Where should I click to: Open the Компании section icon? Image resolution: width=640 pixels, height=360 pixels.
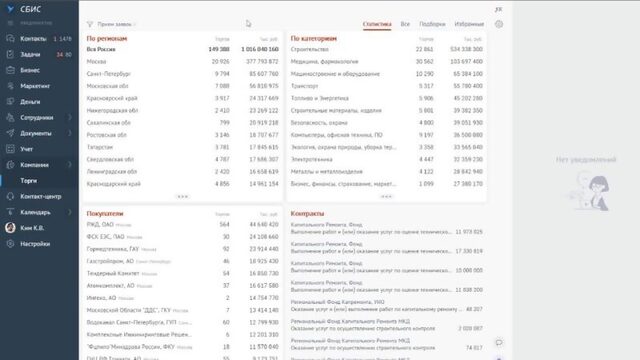[x=10, y=165]
